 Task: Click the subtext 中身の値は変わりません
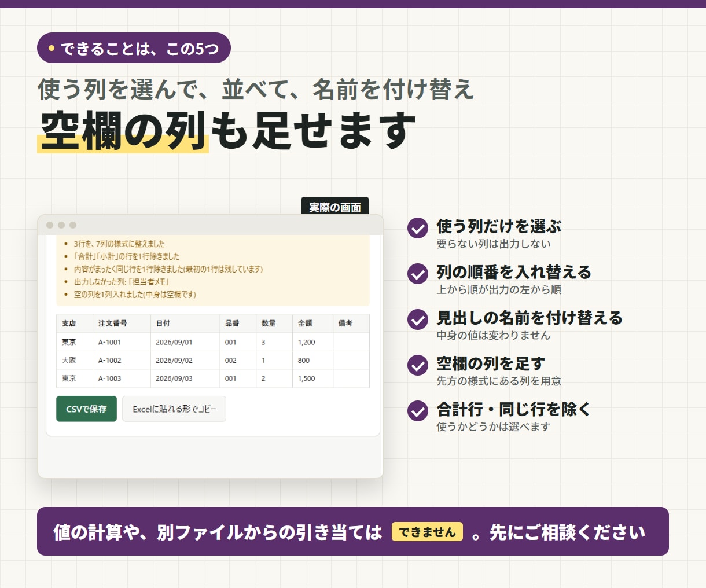[494, 335]
